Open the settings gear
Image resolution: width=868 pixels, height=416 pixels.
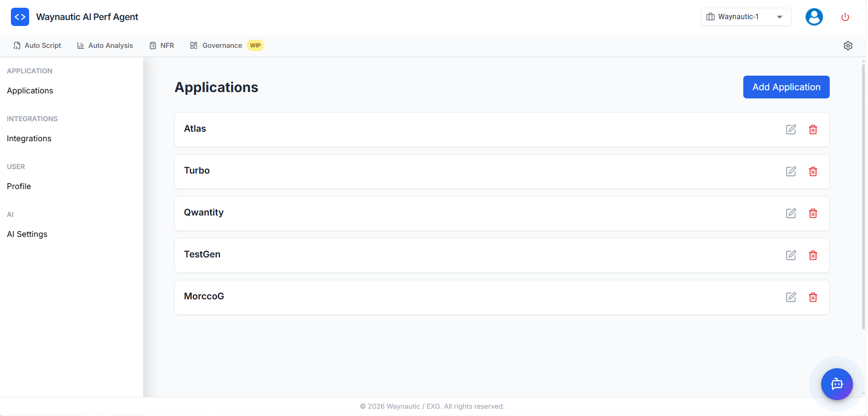tap(848, 46)
